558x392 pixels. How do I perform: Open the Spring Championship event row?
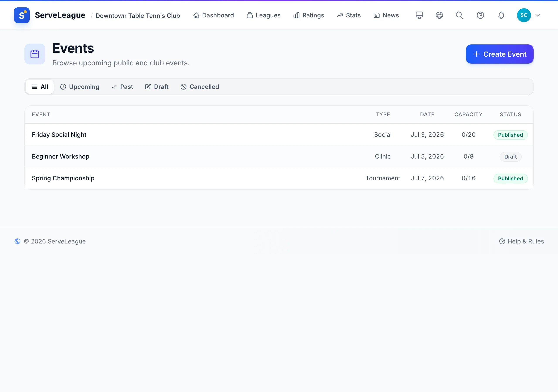[279, 178]
